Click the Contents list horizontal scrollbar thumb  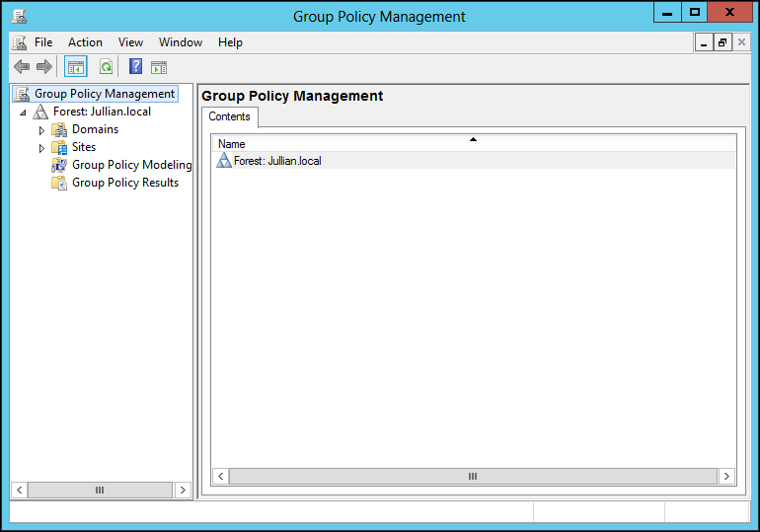click(x=472, y=476)
